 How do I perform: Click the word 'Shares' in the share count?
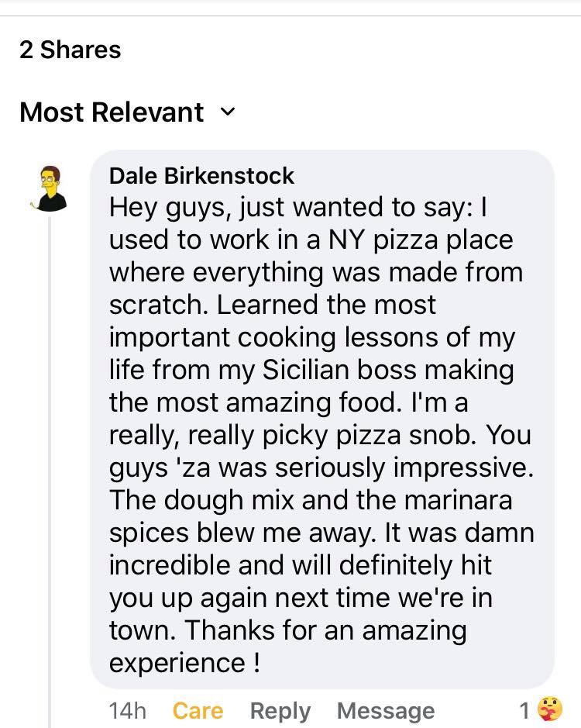(81, 49)
